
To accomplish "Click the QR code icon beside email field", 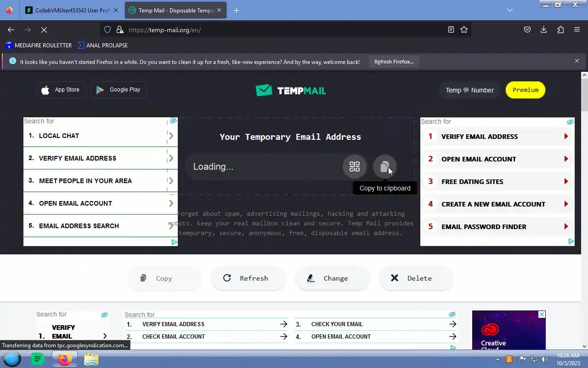I will click(x=354, y=167).
